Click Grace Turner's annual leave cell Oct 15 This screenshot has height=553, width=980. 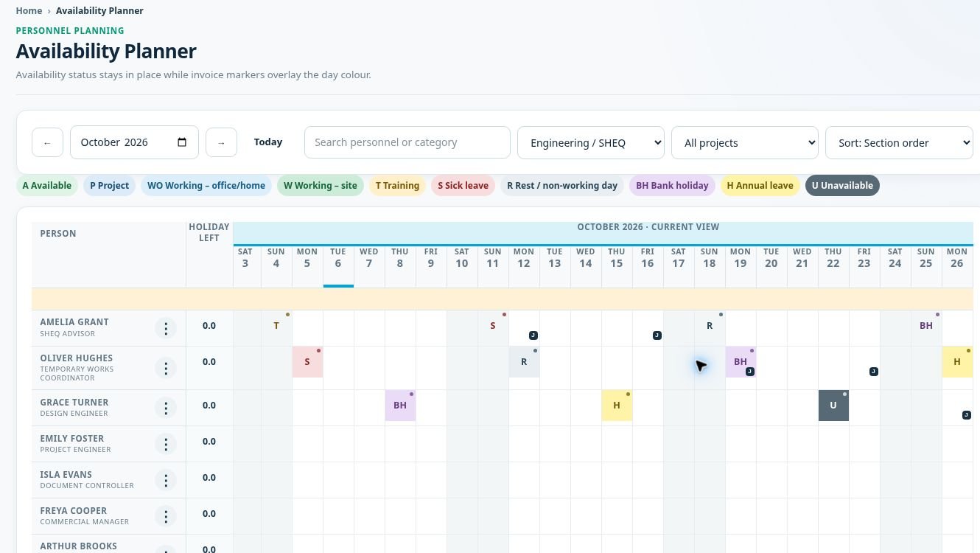point(617,406)
